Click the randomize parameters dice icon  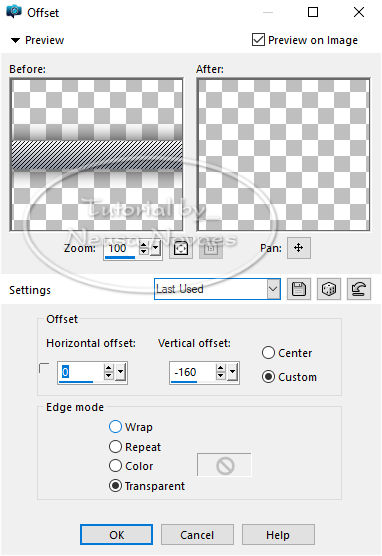pos(329,289)
